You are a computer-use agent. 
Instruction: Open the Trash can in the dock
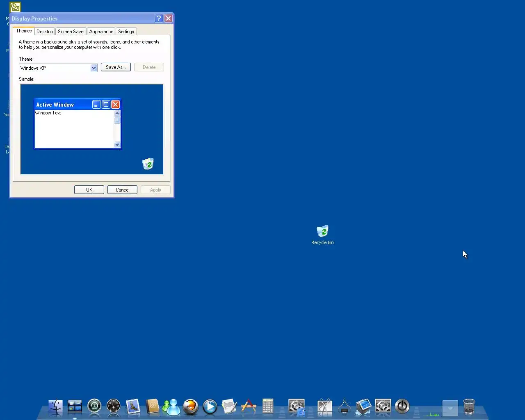pos(469,407)
